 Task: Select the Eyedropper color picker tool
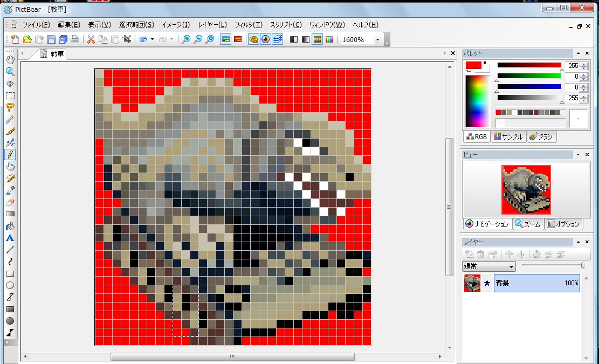(x=10, y=190)
